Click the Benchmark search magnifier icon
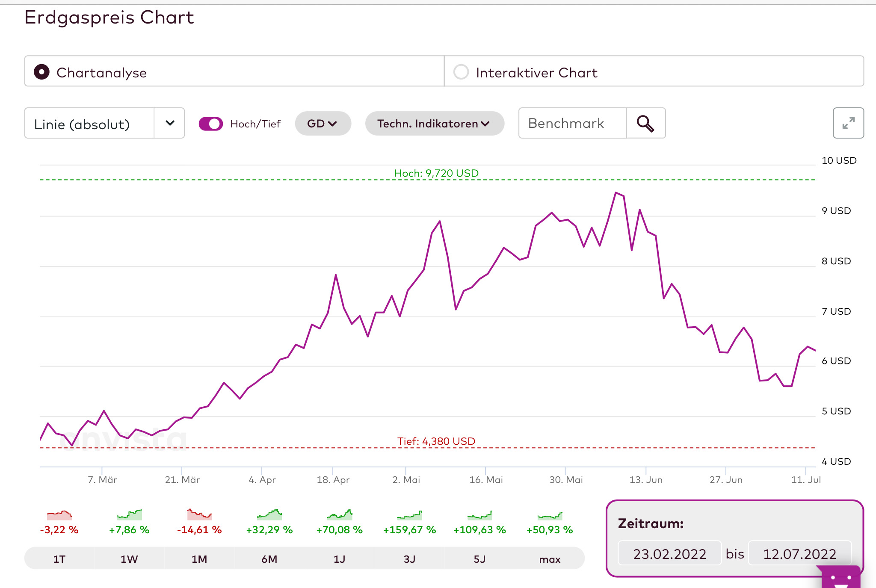The height and width of the screenshot is (588, 876). [x=645, y=124]
